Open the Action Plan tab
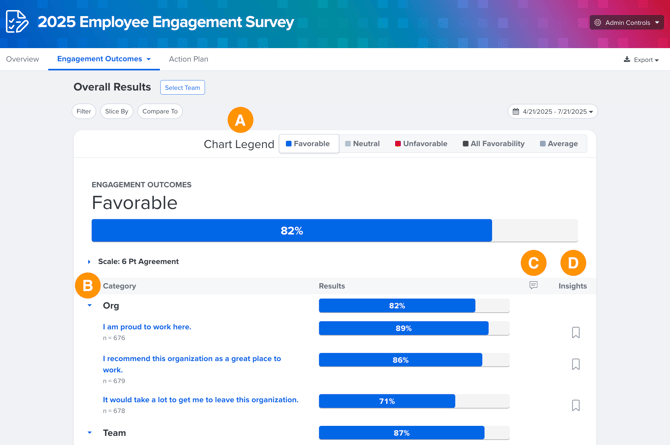This screenshot has width=670, height=445. pyautogui.click(x=188, y=59)
